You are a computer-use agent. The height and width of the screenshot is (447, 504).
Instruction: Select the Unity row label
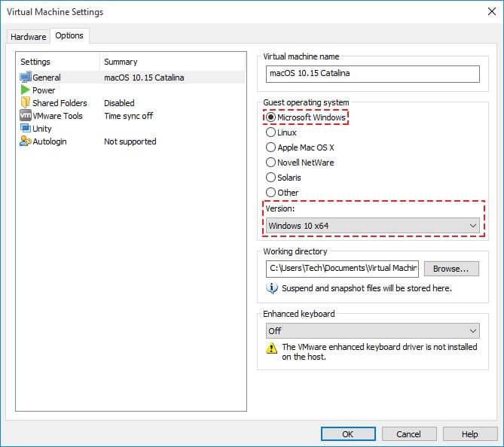tap(42, 129)
